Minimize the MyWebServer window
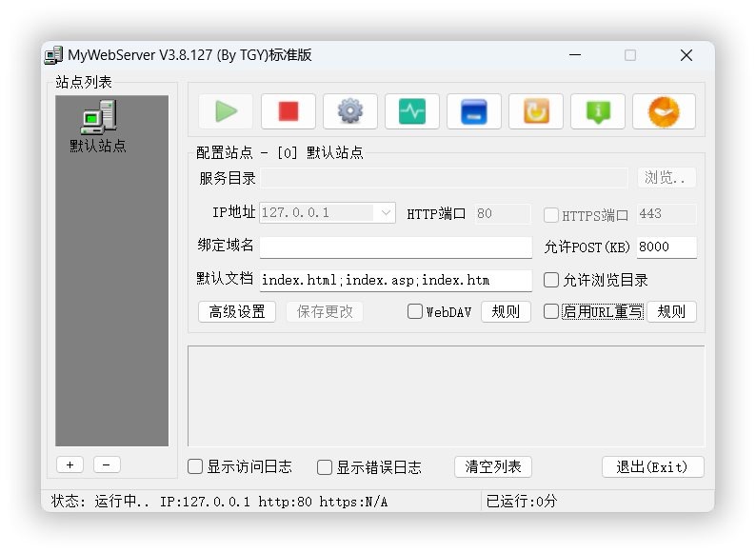756x553 pixels. pos(575,55)
